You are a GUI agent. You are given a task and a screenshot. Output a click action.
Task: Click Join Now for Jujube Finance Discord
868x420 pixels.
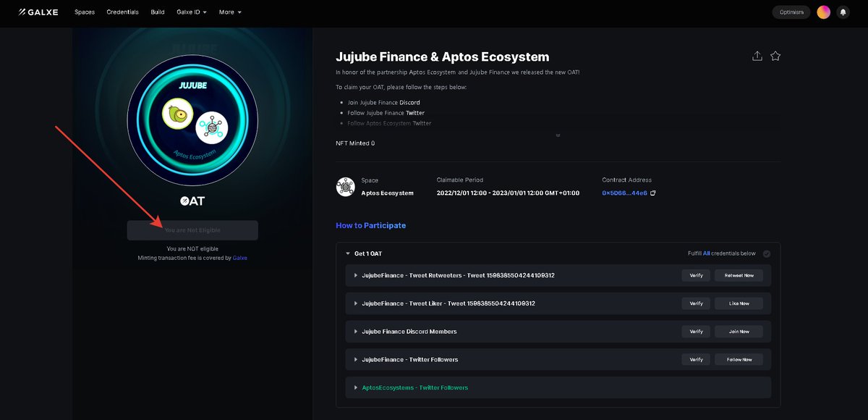coord(739,331)
